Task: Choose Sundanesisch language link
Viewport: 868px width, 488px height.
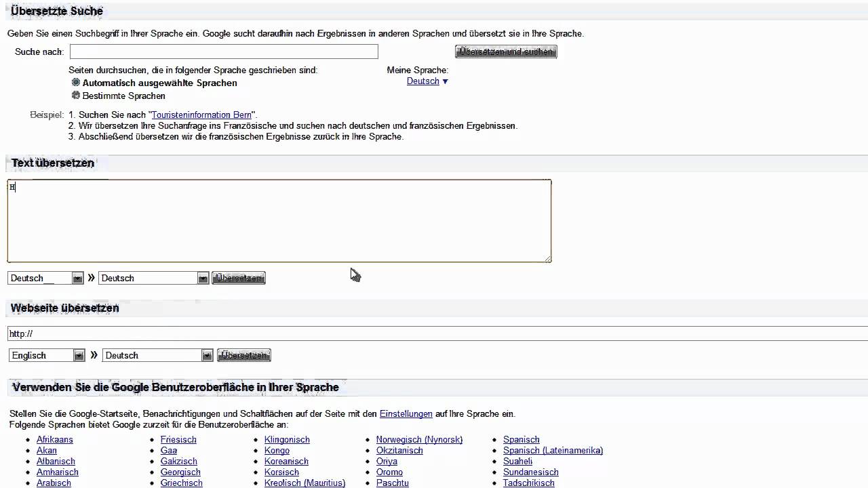Action: pos(531,472)
